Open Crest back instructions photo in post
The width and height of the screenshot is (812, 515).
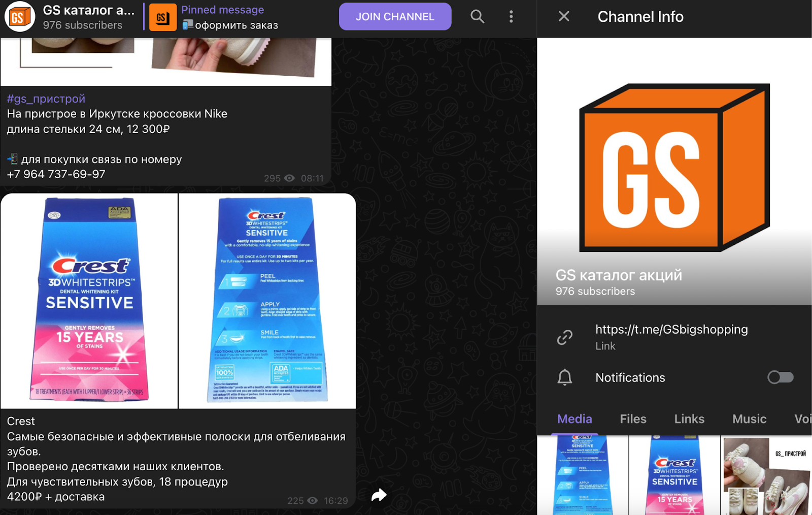pos(267,301)
